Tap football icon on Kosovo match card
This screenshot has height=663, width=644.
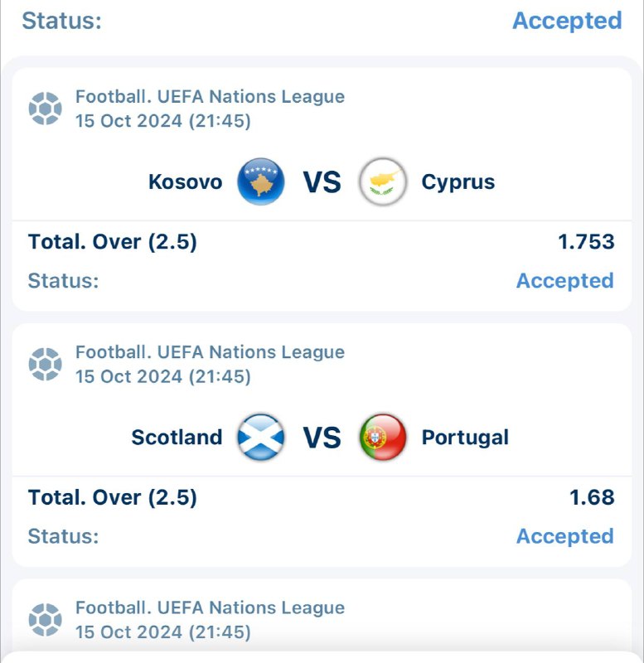(x=45, y=109)
